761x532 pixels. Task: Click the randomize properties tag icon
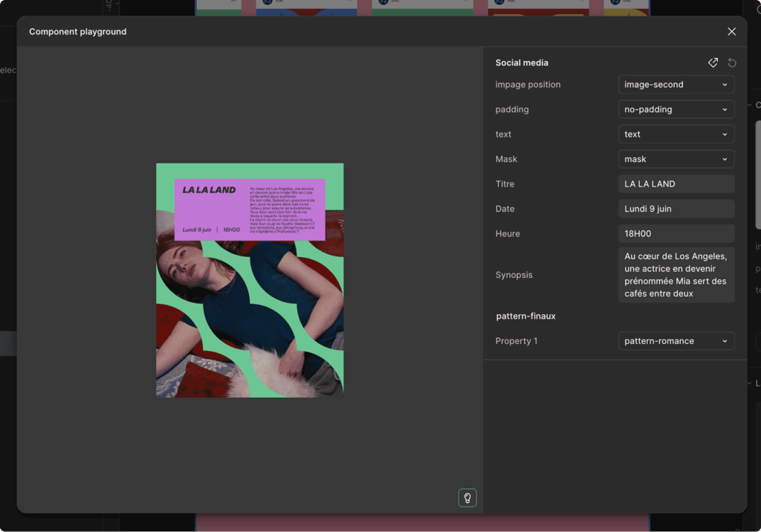tap(713, 63)
